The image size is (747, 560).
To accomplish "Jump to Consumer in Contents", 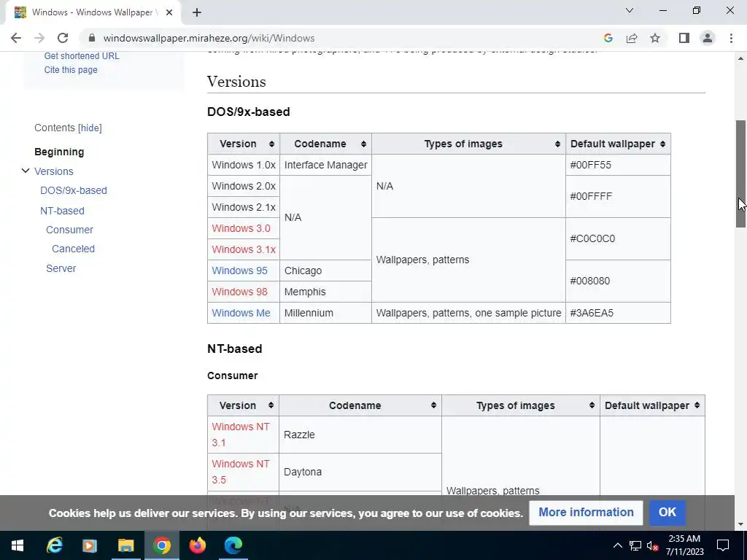I will 69,230.
